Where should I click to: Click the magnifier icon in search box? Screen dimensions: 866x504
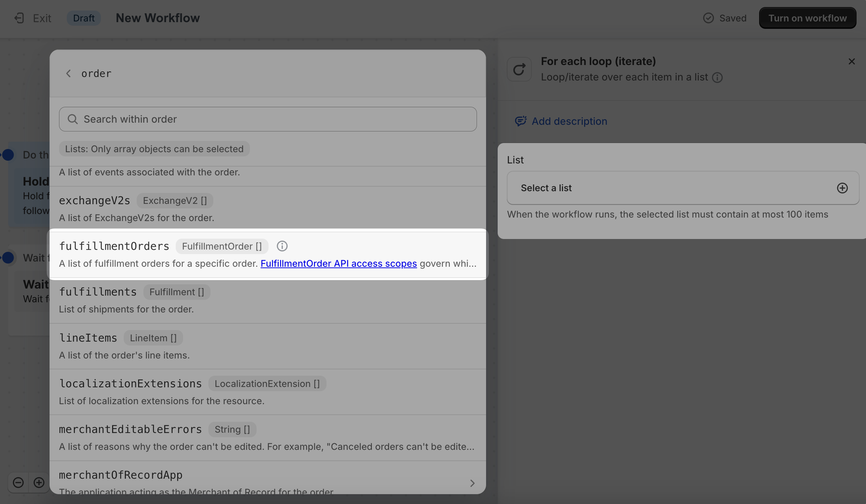pyautogui.click(x=73, y=119)
